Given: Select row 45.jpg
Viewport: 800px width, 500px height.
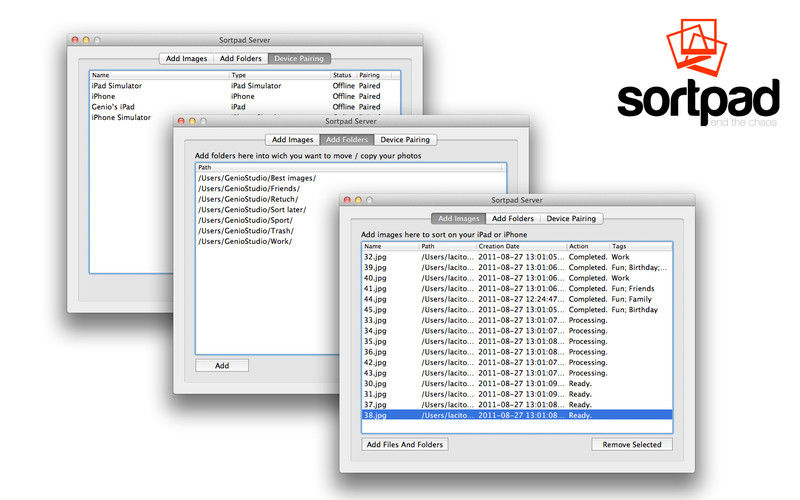Looking at the screenshot, I should pyautogui.click(x=517, y=310).
